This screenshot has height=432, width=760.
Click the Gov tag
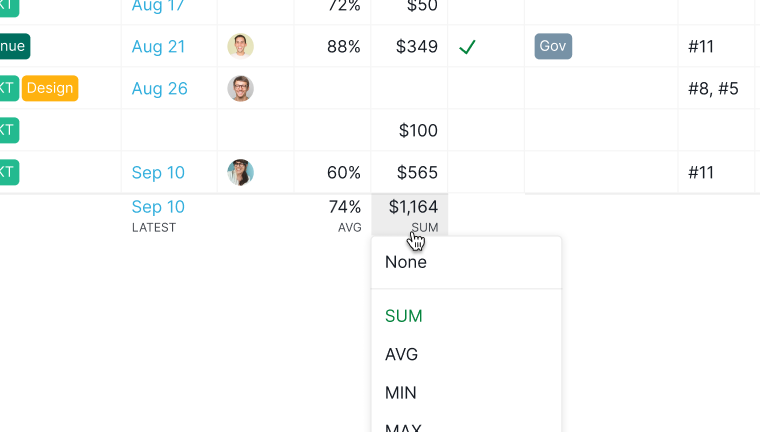pos(553,46)
